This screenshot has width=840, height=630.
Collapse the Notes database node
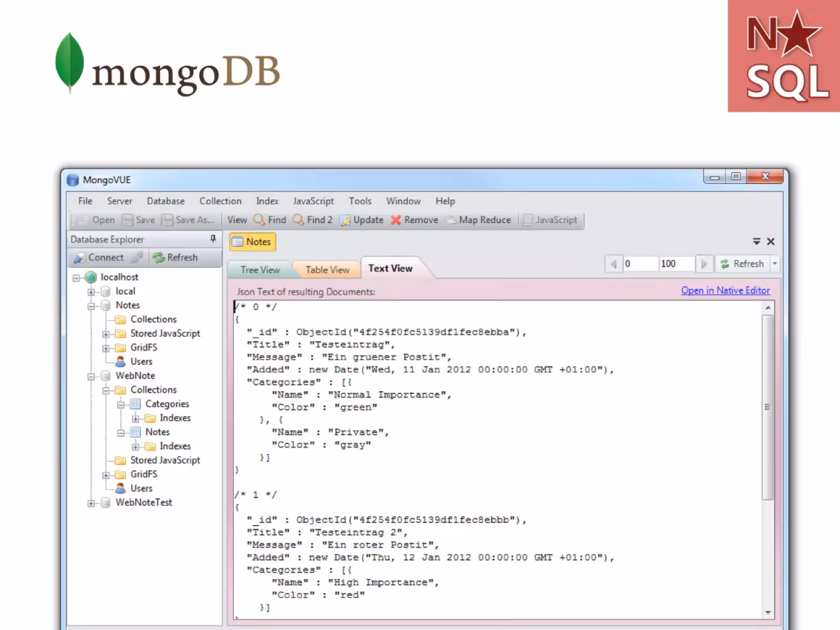pyautogui.click(x=91, y=306)
